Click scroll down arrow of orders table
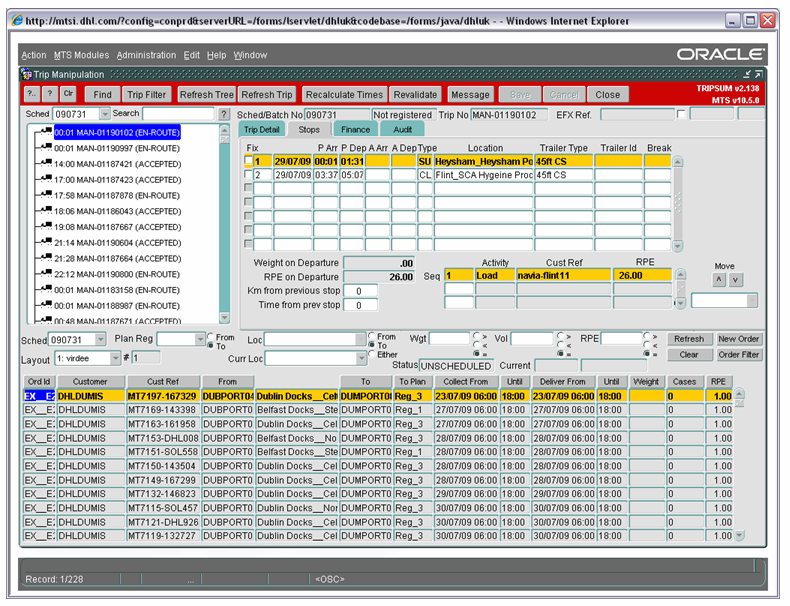This screenshot has height=606, width=790. (x=739, y=535)
